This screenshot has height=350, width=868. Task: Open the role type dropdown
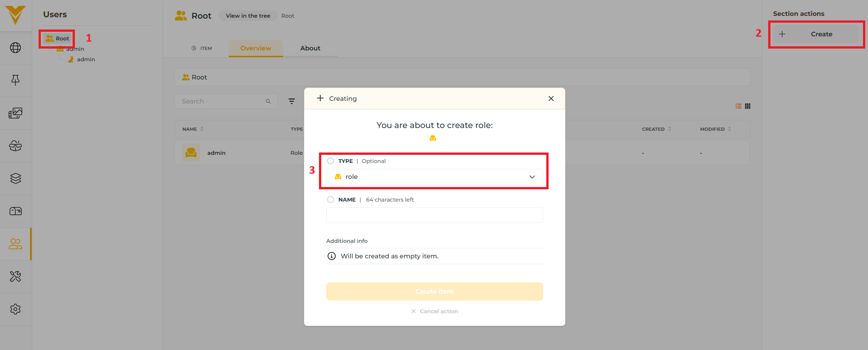(434, 177)
